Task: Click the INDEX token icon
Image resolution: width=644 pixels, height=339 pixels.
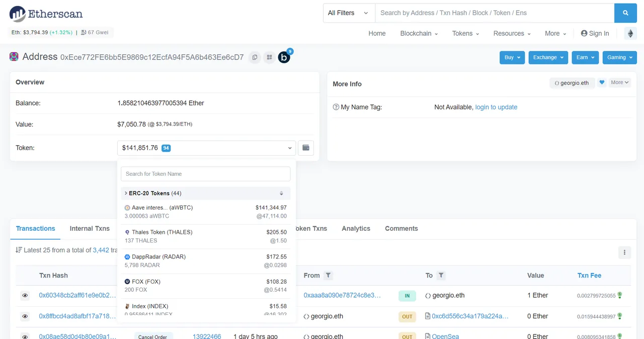Action: tap(127, 306)
